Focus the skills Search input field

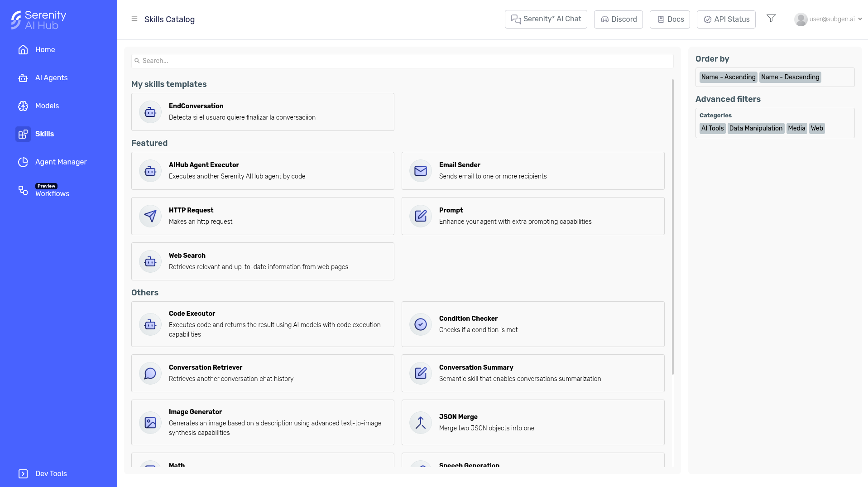pyautogui.click(x=402, y=61)
